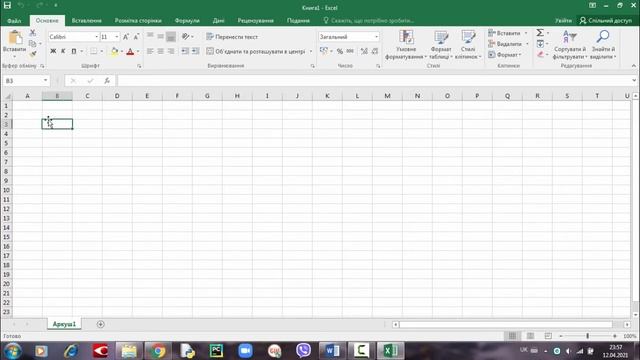Click the Copy icon in clipboard group
The width and height of the screenshot is (640, 360).
(33, 43)
